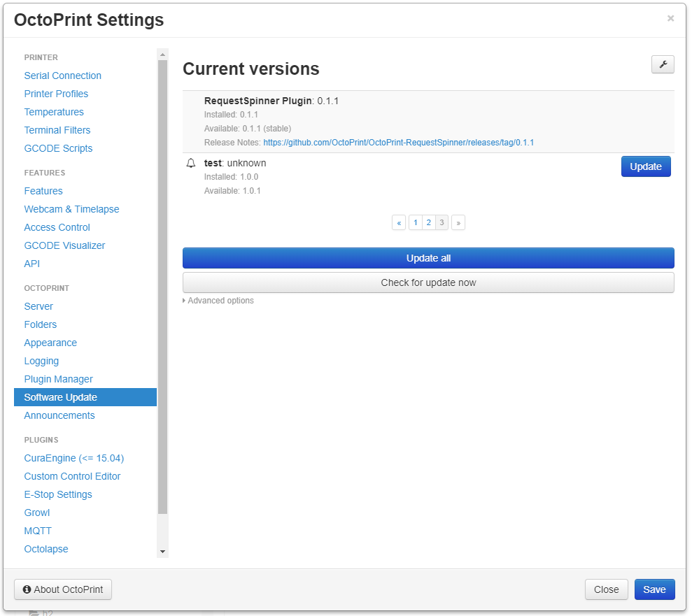Open MQTT plugin settings
Image resolution: width=692 pixels, height=616 pixels.
pyautogui.click(x=37, y=530)
